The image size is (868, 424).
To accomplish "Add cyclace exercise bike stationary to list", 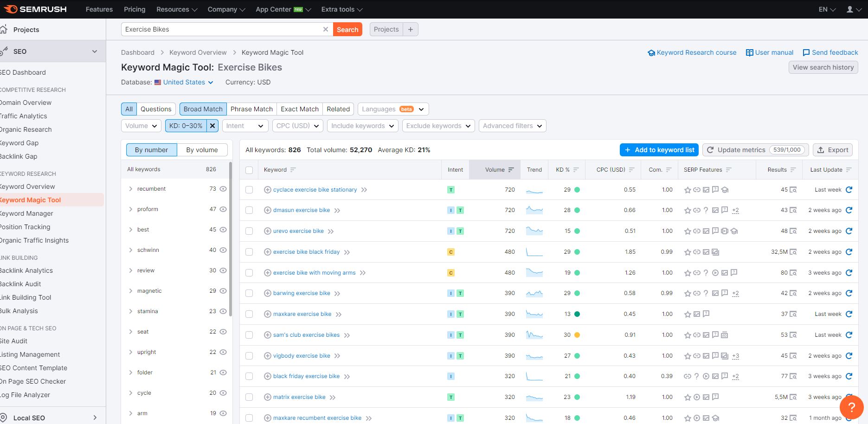I will click(x=268, y=190).
